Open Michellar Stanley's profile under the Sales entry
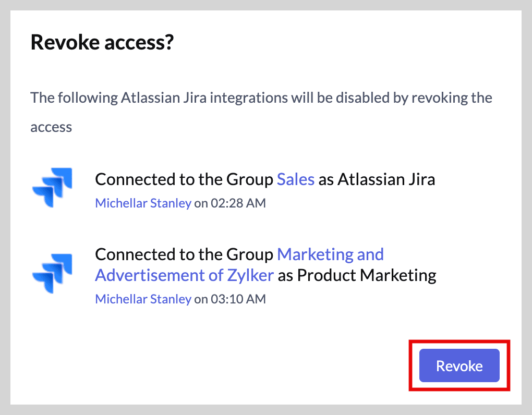 [143, 203]
